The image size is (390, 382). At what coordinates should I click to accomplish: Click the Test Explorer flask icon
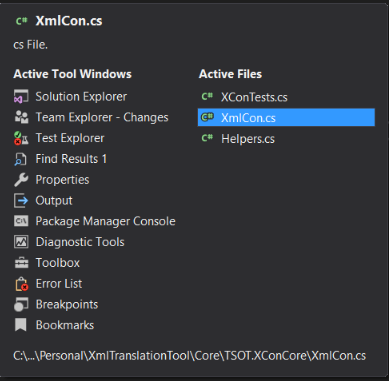(21, 138)
